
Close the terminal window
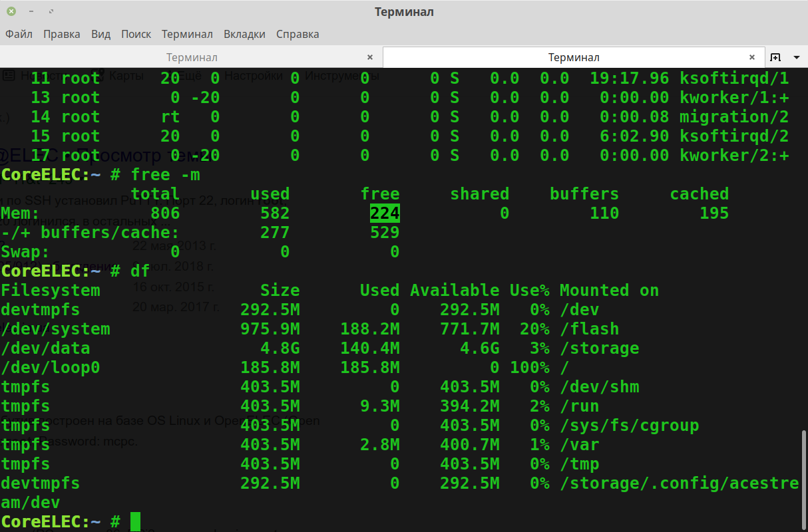click(11, 12)
